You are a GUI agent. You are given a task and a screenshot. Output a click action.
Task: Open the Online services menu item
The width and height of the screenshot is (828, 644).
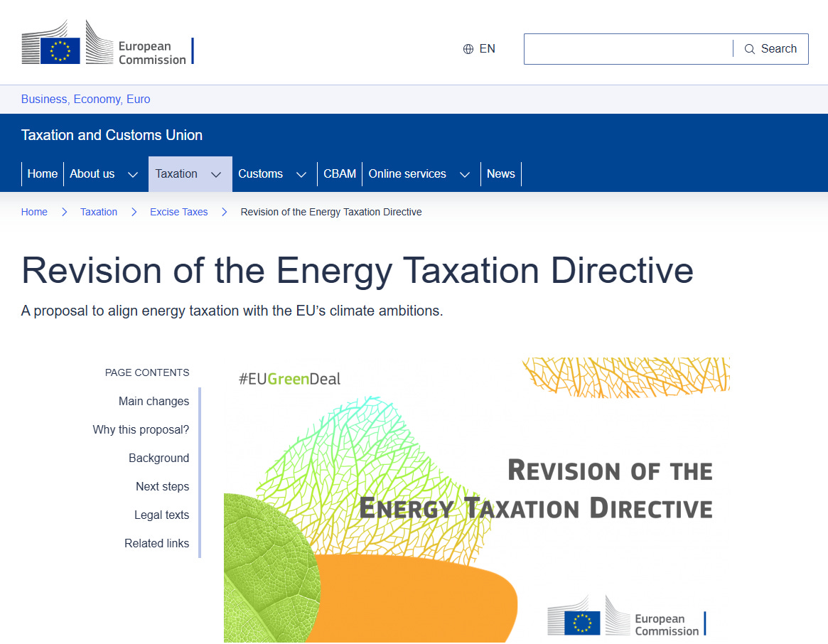click(x=407, y=174)
